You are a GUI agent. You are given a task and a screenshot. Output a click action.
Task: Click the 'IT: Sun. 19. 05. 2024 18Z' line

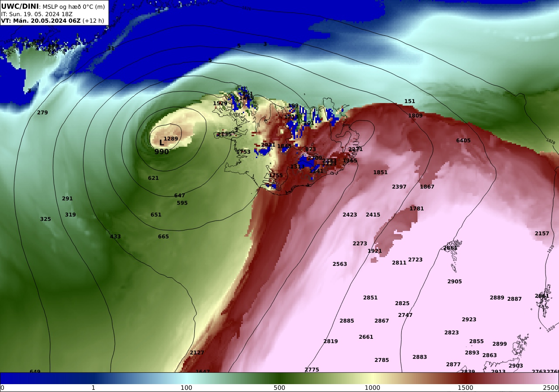[37, 14]
